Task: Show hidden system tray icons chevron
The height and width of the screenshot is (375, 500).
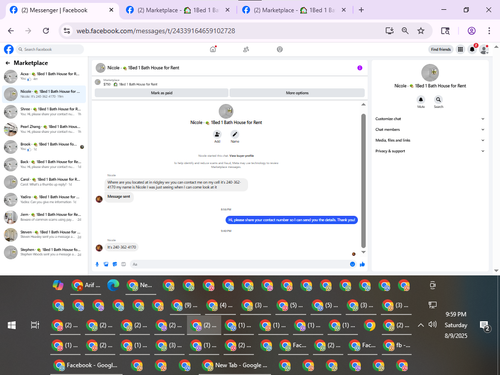Action: coord(421,325)
